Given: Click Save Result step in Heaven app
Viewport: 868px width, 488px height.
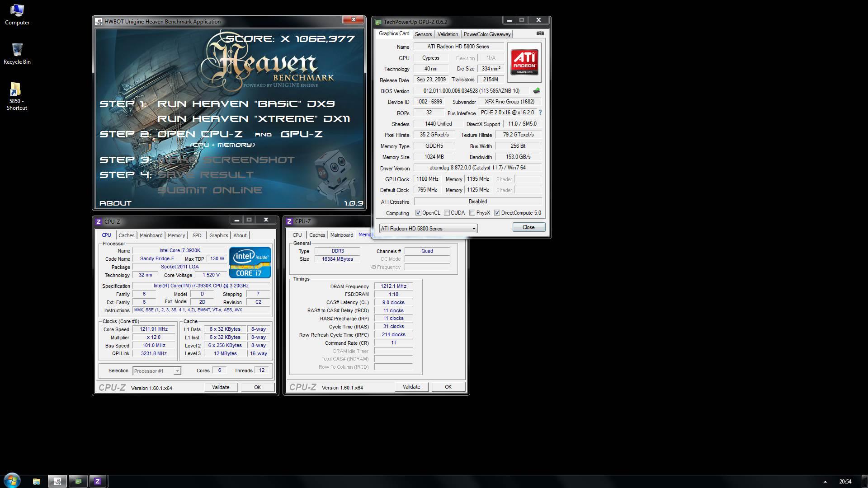Looking at the screenshot, I should click(x=205, y=175).
